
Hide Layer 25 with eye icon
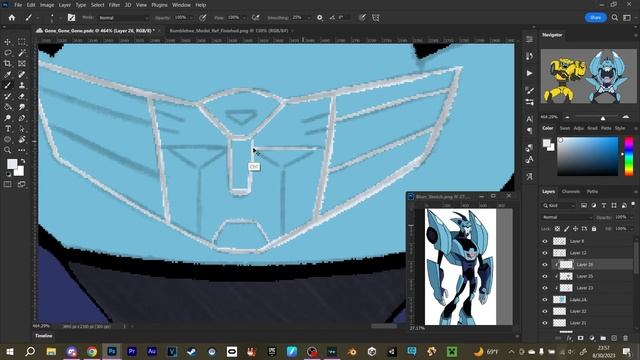(545, 276)
